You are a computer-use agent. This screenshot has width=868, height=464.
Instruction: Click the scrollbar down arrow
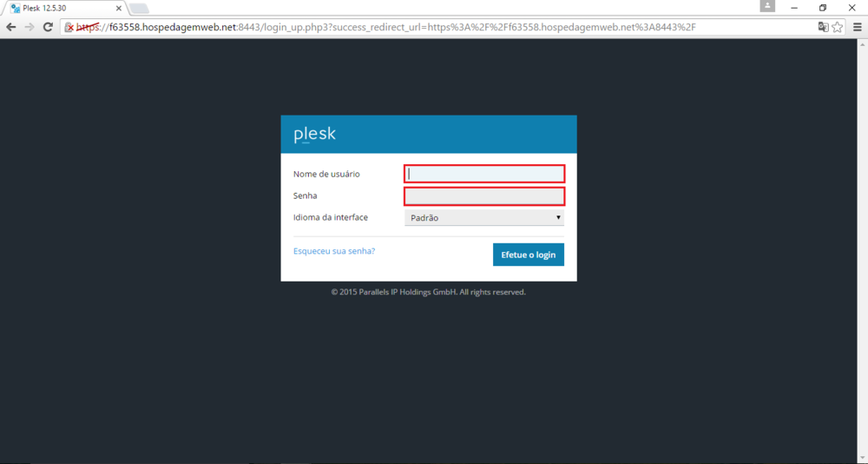863,458
